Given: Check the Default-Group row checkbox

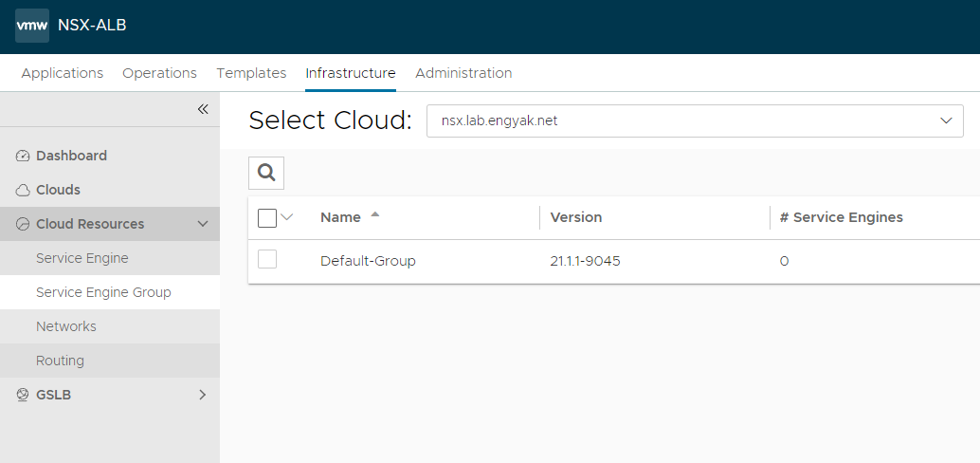Looking at the screenshot, I should 267,259.
